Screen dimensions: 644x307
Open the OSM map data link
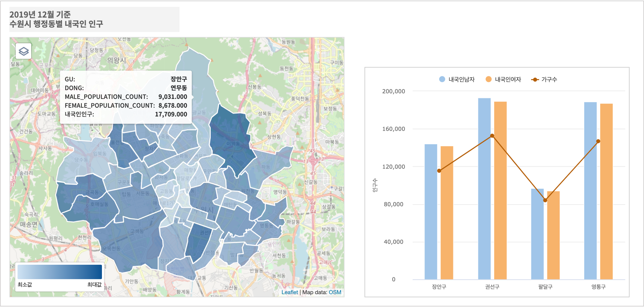point(335,292)
